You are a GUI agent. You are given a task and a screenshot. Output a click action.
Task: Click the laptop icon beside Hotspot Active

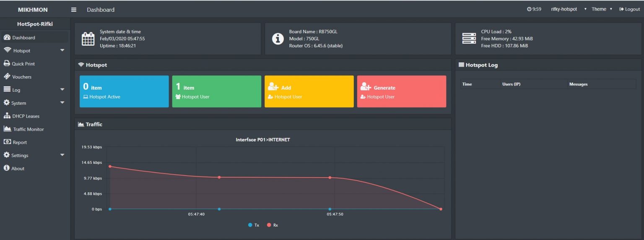[x=86, y=97]
